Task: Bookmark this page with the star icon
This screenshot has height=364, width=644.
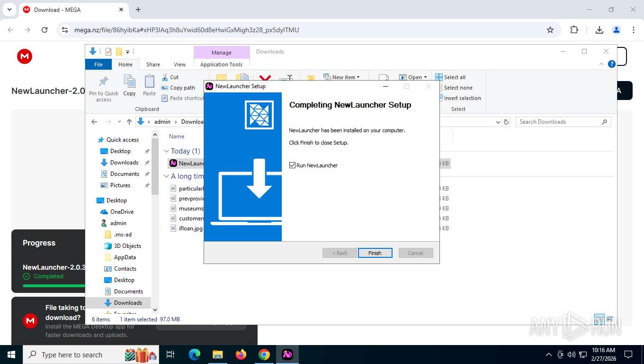Action: point(550,30)
